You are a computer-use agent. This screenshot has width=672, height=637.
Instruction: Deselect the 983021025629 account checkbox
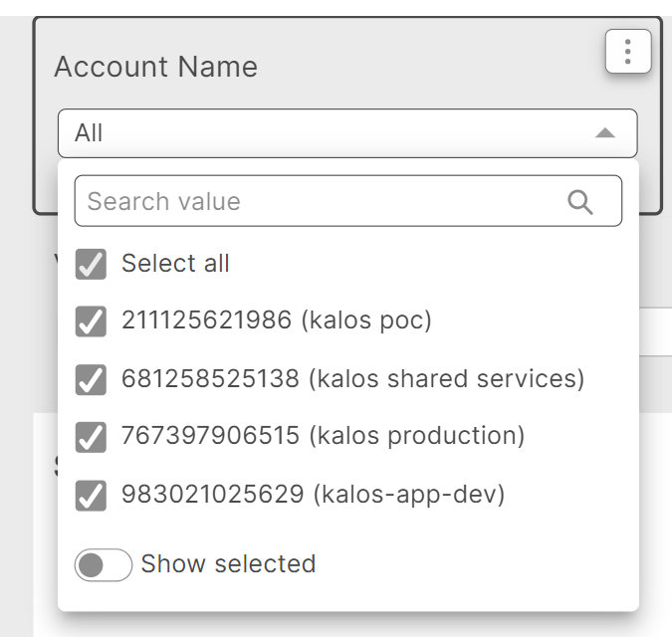point(91,495)
